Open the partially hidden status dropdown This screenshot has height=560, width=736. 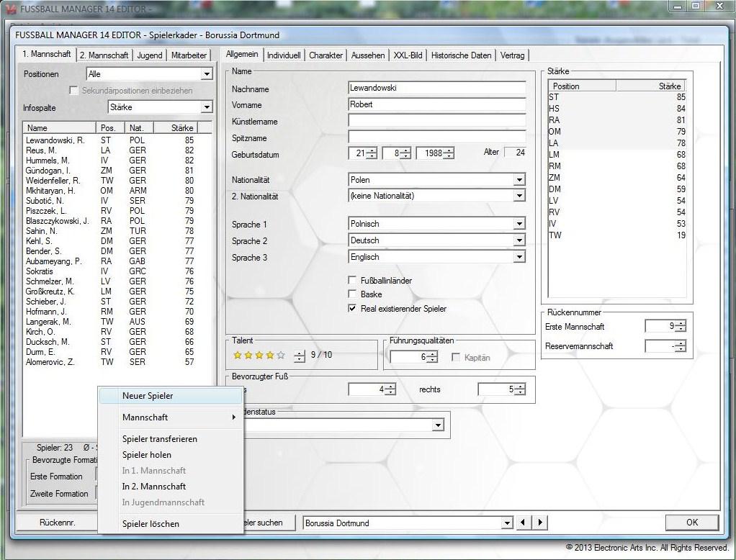coord(437,425)
